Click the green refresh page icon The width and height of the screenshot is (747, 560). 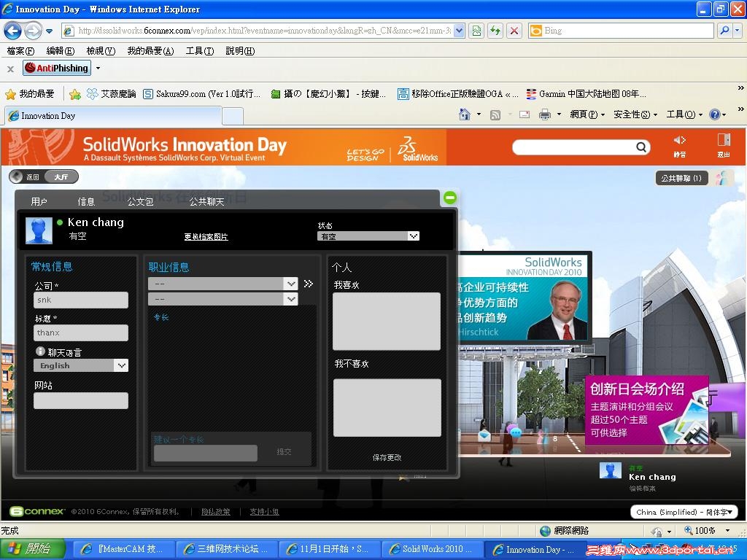(495, 31)
